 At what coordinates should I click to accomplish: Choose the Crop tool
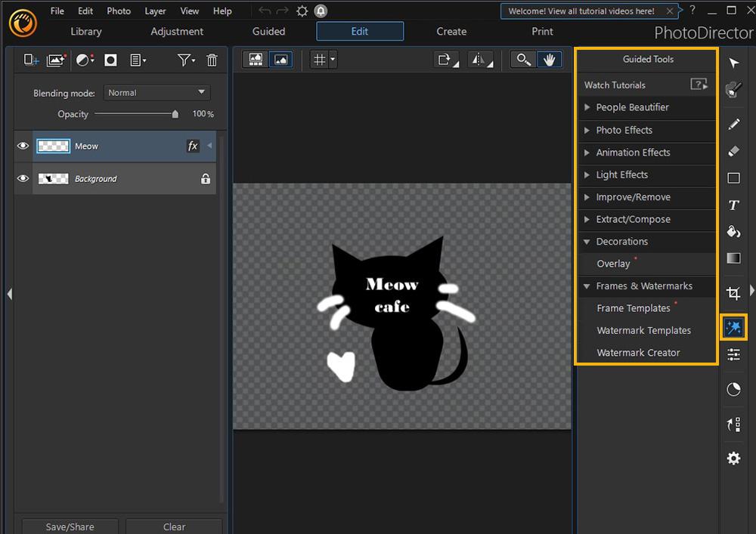click(733, 293)
